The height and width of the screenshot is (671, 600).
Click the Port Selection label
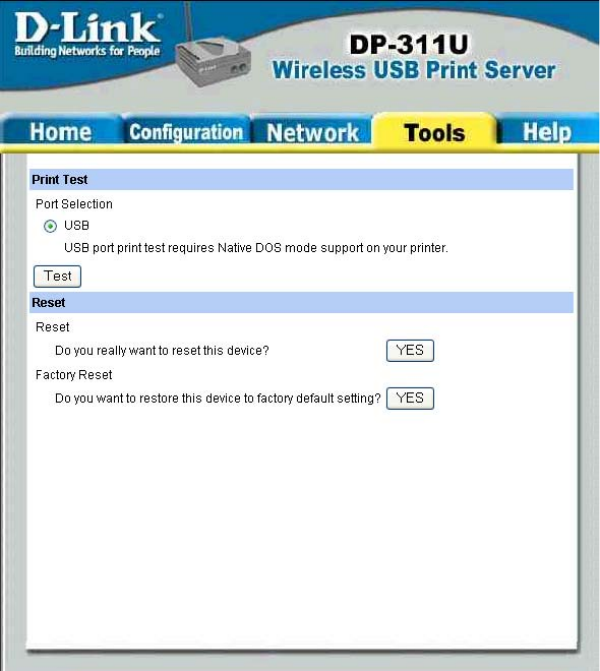74,204
